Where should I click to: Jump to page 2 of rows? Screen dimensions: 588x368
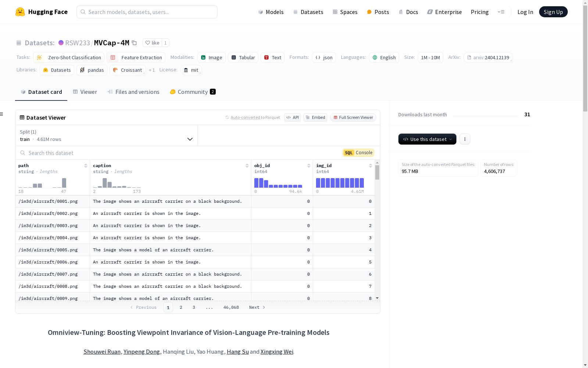181,307
